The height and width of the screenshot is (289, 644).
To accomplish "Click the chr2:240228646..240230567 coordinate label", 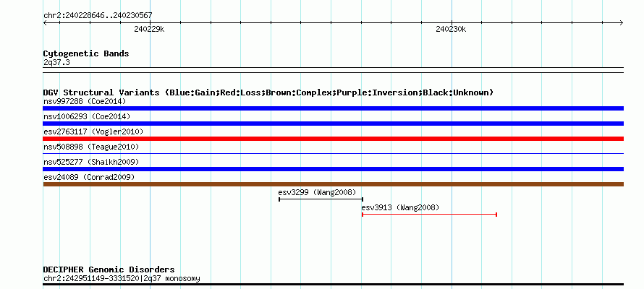I will (x=98, y=16).
